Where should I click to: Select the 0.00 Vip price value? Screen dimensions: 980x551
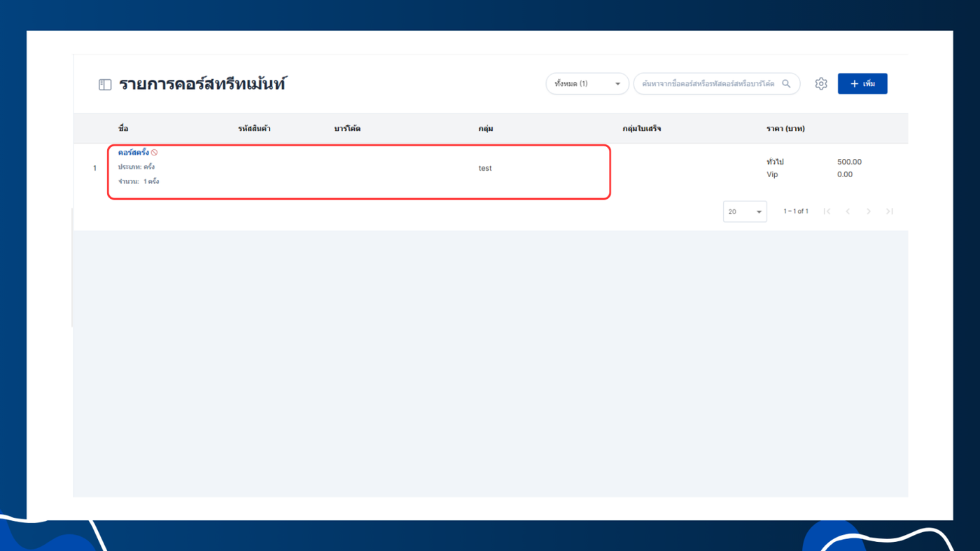tap(845, 174)
